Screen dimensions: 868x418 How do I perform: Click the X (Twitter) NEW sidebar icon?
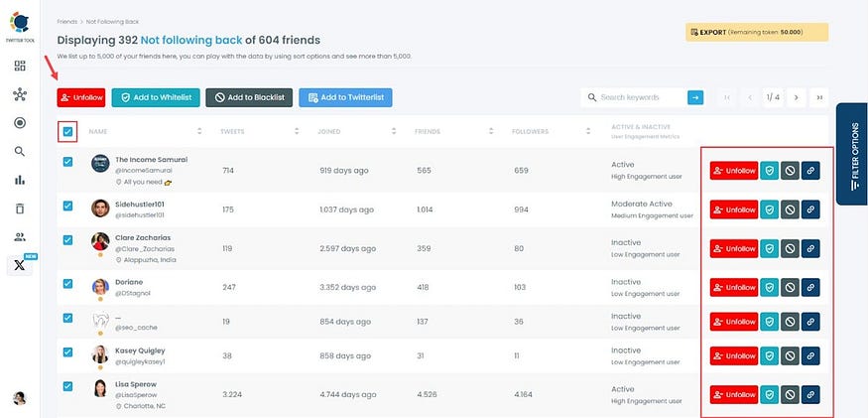[19, 264]
